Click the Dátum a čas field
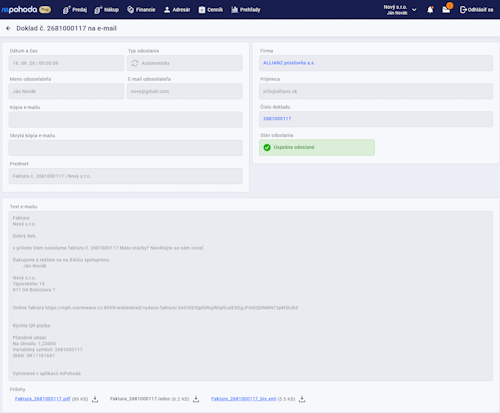 click(x=66, y=63)
